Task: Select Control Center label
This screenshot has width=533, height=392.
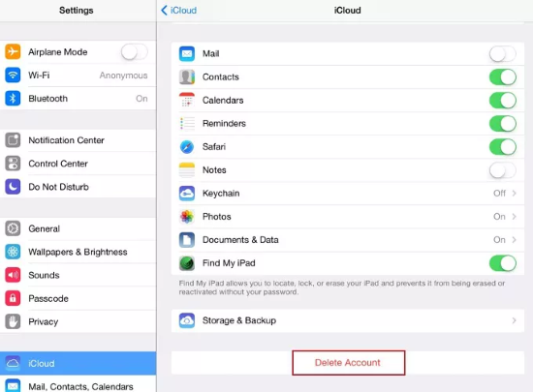Action: pyautogui.click(x=58, y=164)
